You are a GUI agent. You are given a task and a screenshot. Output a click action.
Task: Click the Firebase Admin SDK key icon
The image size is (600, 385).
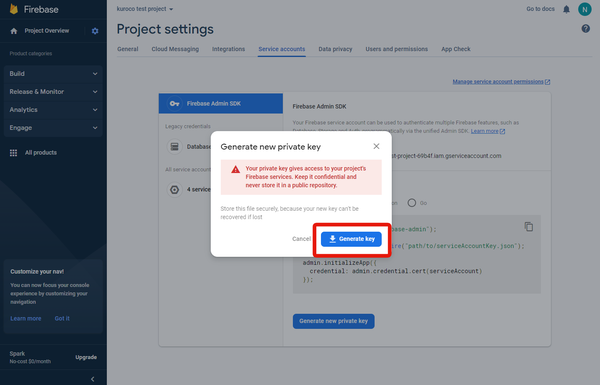coord(174,104)
